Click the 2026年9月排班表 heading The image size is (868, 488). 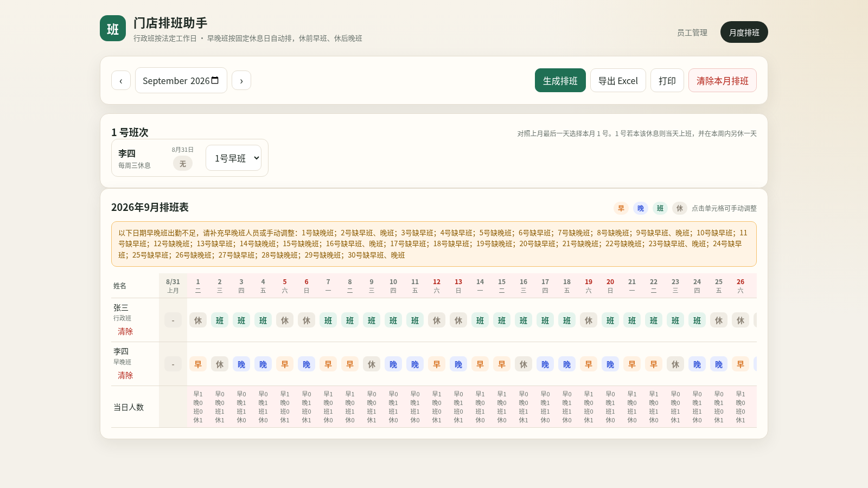(150, 207)
